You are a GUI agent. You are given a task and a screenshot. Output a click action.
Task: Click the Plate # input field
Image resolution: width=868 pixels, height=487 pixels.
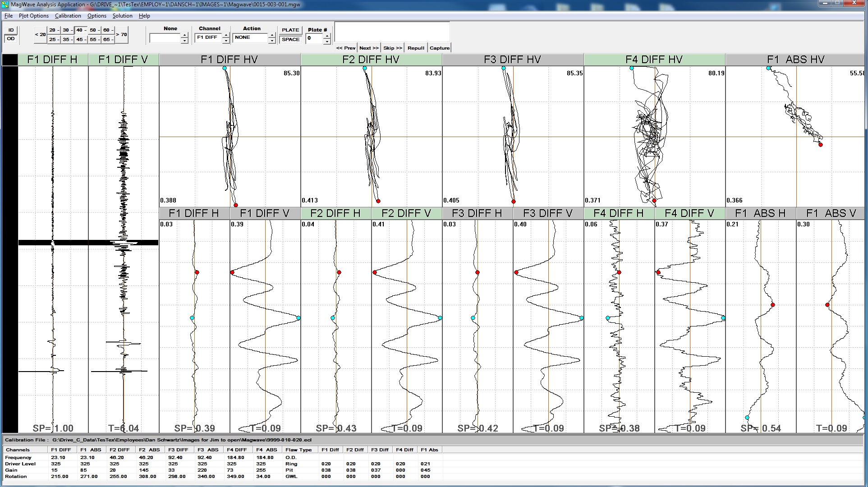[x=314, y=38]
